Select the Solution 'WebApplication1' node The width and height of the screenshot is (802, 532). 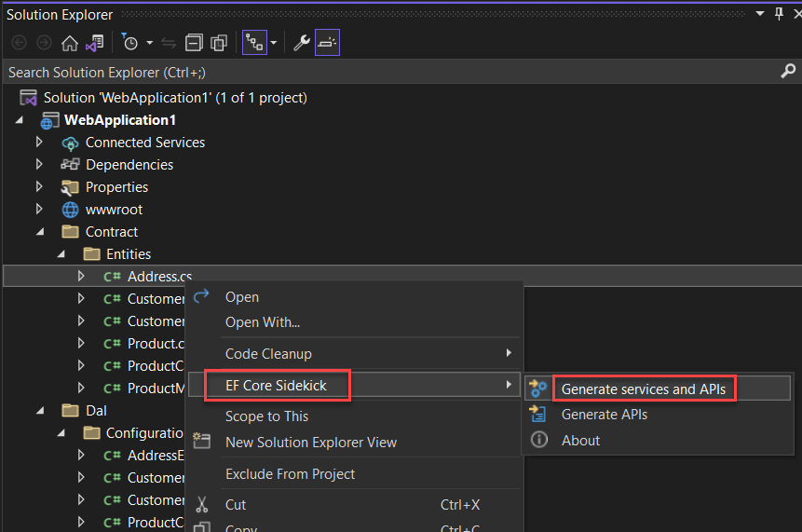coord(175,98)
